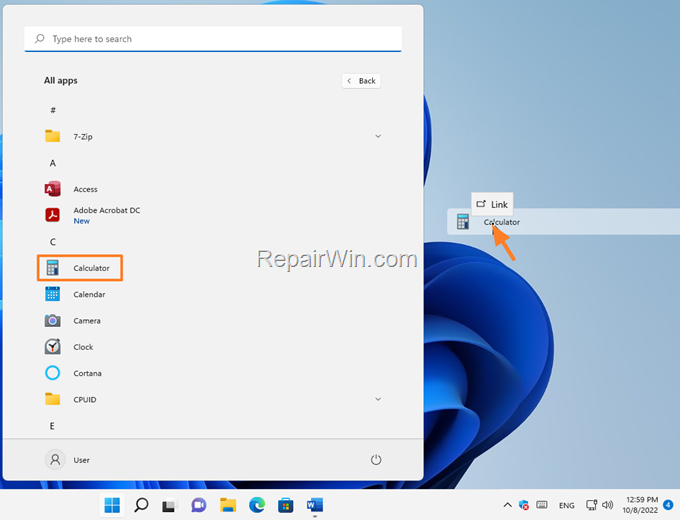The image size is (680, 520).
Task: Open Task View on the taskbar
Action: [170, 506]
